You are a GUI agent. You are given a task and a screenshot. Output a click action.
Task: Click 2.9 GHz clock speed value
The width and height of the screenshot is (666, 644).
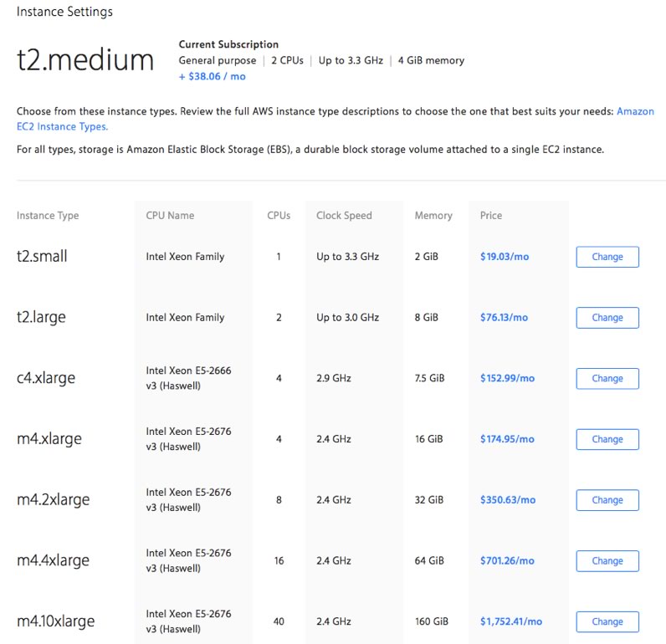tap(334, 378)
